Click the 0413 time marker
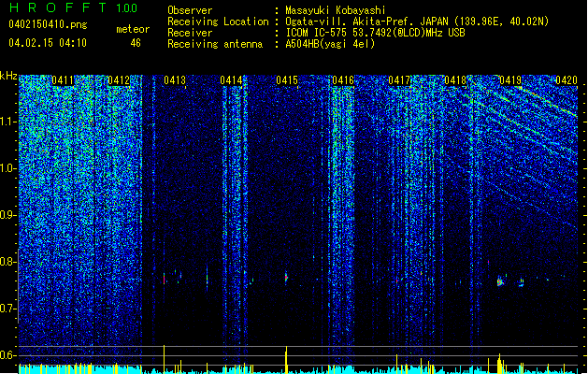Image resolution: width=588 pixels, height=374 pixels. click(x=175, y=80)
